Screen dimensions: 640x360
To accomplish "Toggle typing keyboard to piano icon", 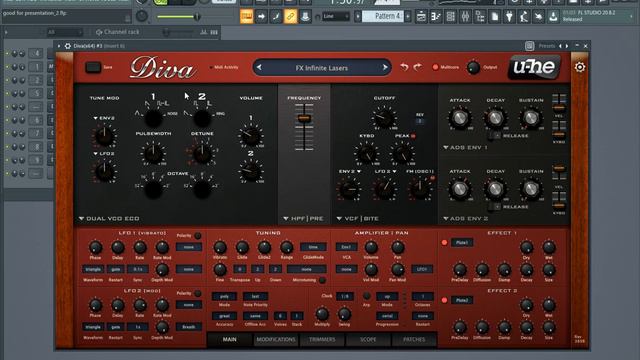I will click(247, 17).
